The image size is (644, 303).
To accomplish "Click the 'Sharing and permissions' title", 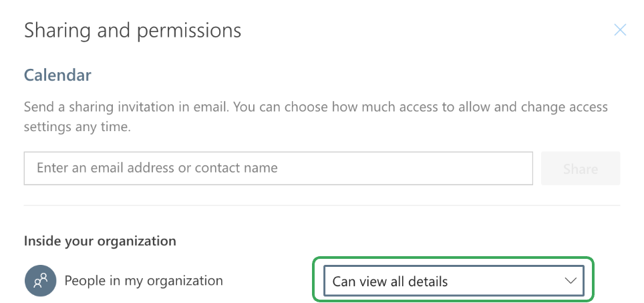I will 132,30.
